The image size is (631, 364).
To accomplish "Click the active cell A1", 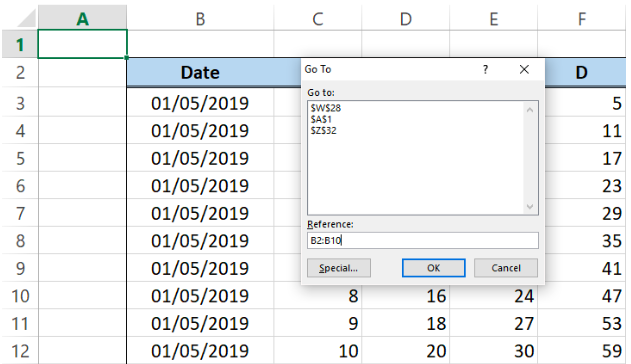I will click(82, 44).
